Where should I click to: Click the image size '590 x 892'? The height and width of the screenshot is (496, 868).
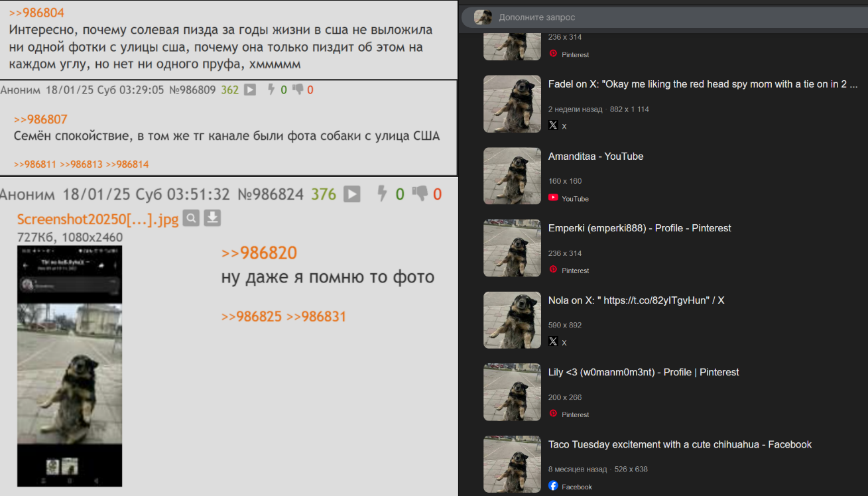point(565,325)
